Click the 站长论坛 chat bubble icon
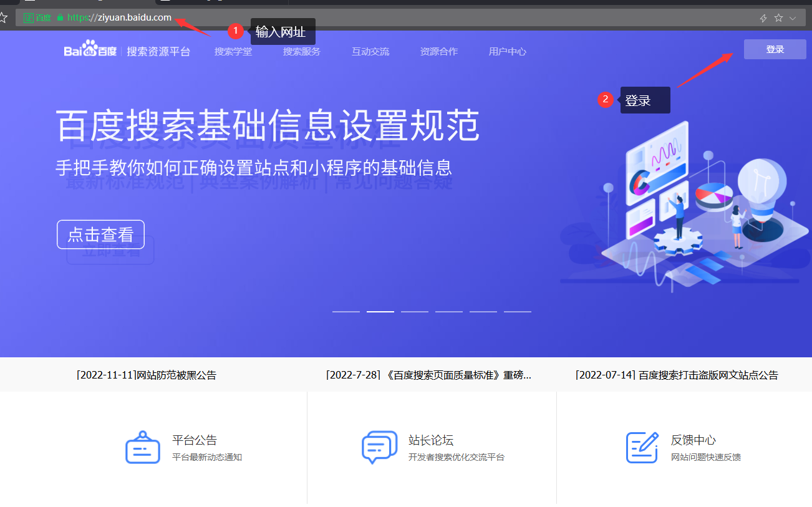This screenshot has width=812, height=507. click(379, 447)
